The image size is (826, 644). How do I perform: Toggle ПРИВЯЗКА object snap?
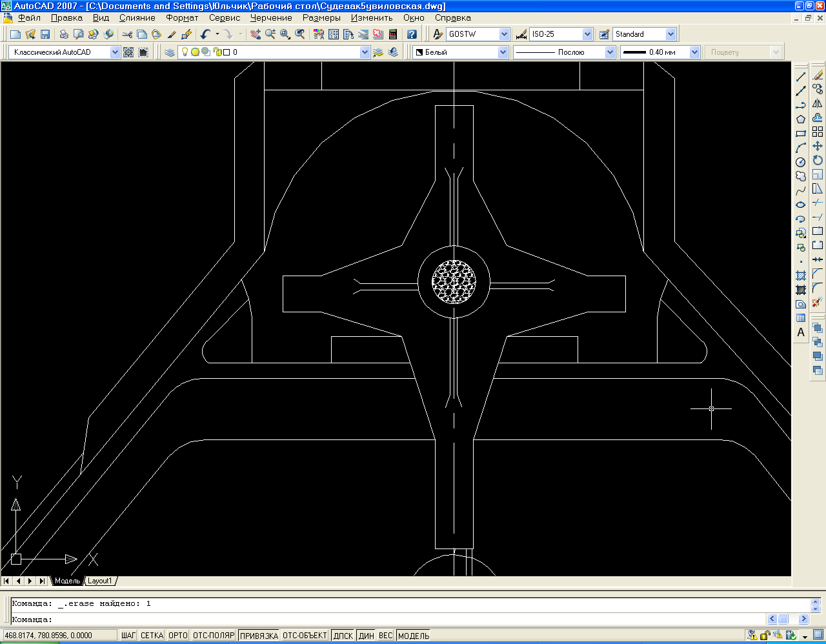tap(259, 636)
